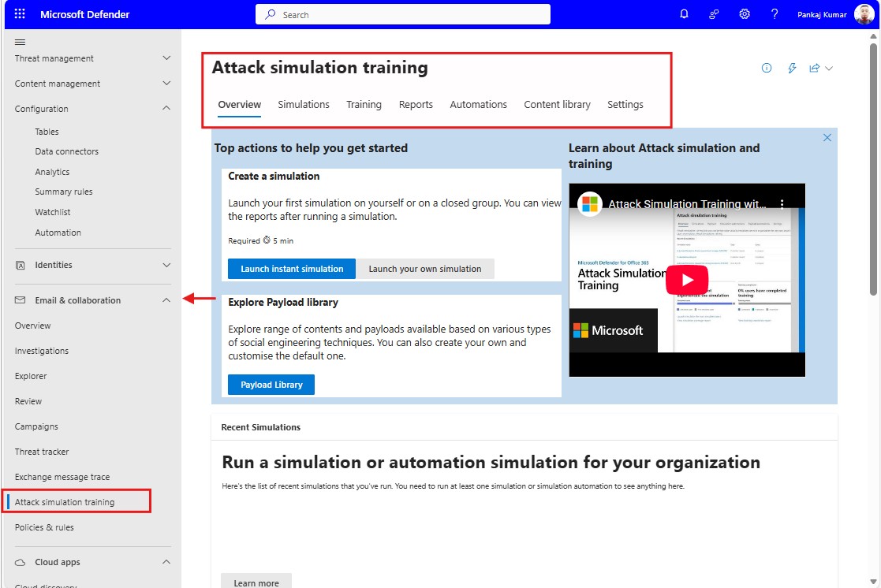This screenshot has height=588, width=881.
Task: Open the notifications bell icon
Action: point(684,13)
